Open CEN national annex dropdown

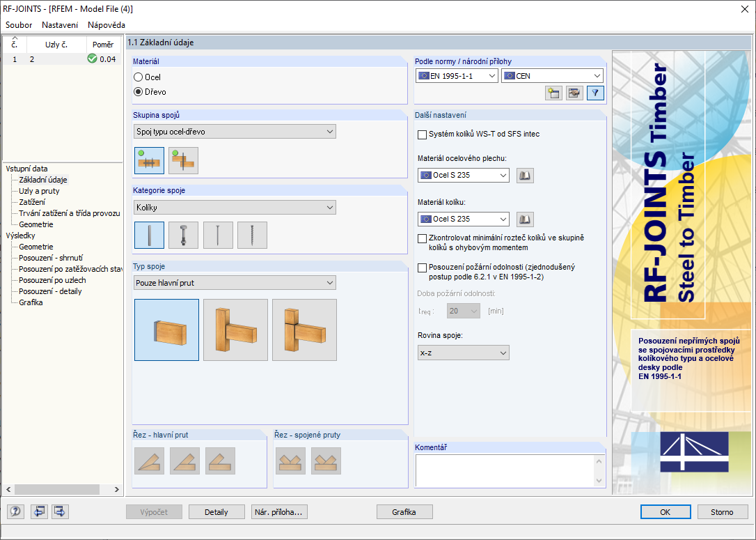coord(553,76)
